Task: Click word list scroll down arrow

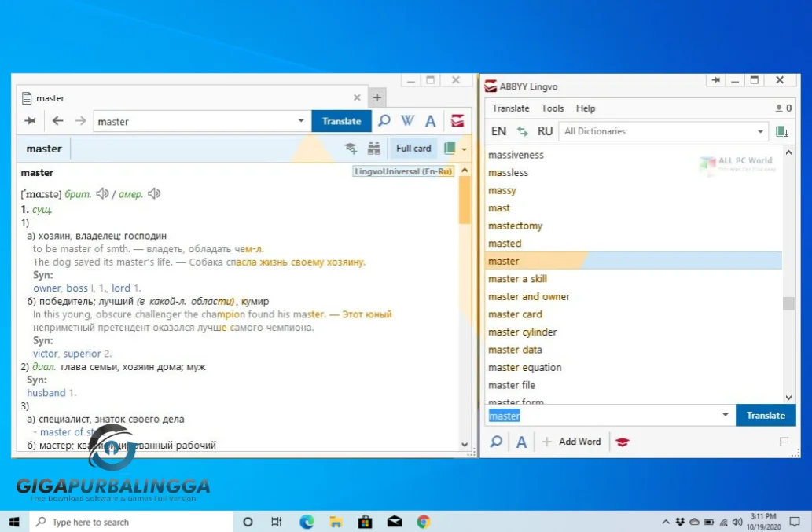Action: [788, 398]
